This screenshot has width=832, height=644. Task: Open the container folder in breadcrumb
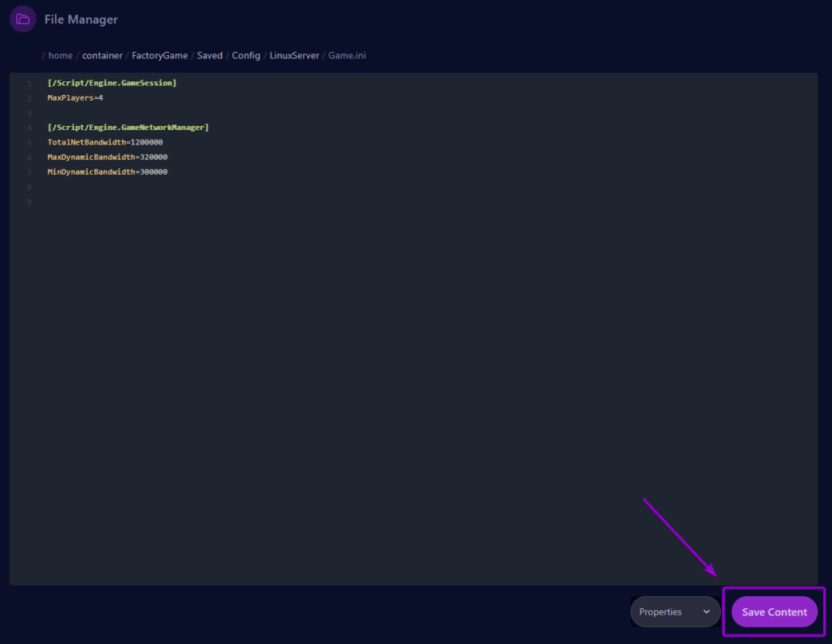coord(102,55)
